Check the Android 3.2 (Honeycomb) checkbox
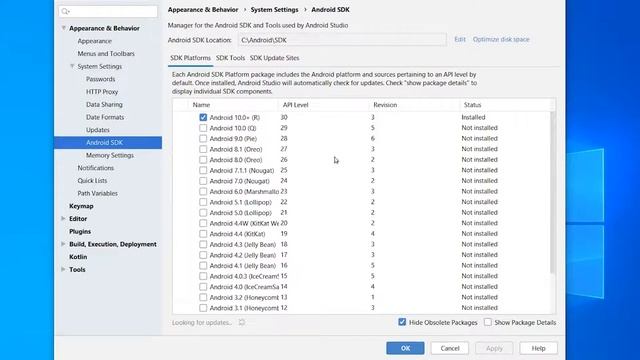 [203, 298]
